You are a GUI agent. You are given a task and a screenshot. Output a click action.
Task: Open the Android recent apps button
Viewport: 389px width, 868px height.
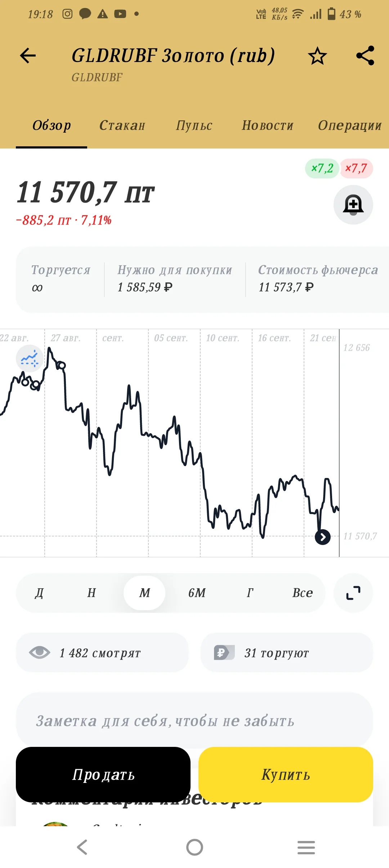[x=306, y=847]
